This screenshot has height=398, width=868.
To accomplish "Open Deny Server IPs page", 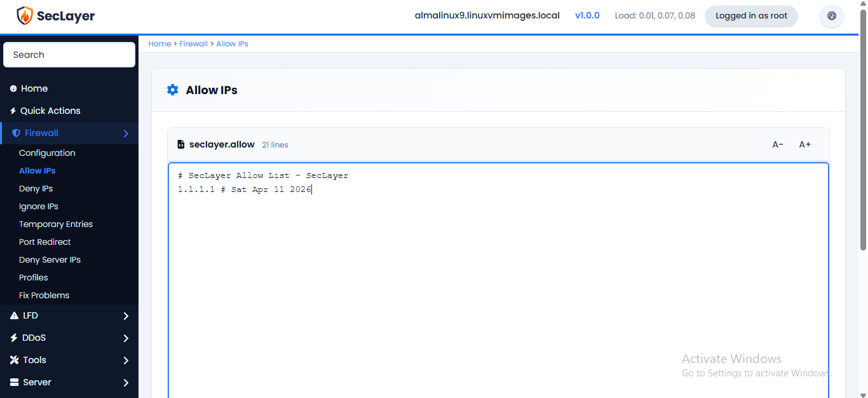I will [50, 259].
